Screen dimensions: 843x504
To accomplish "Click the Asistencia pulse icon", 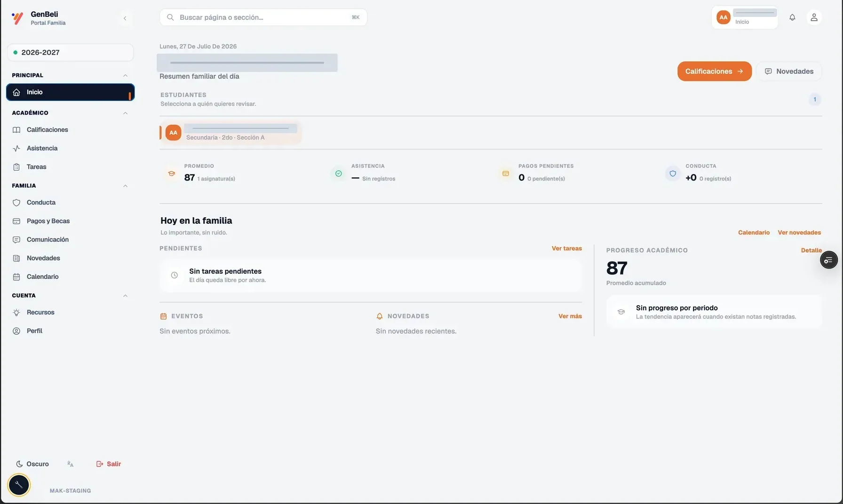I will [x=16, y=148].
